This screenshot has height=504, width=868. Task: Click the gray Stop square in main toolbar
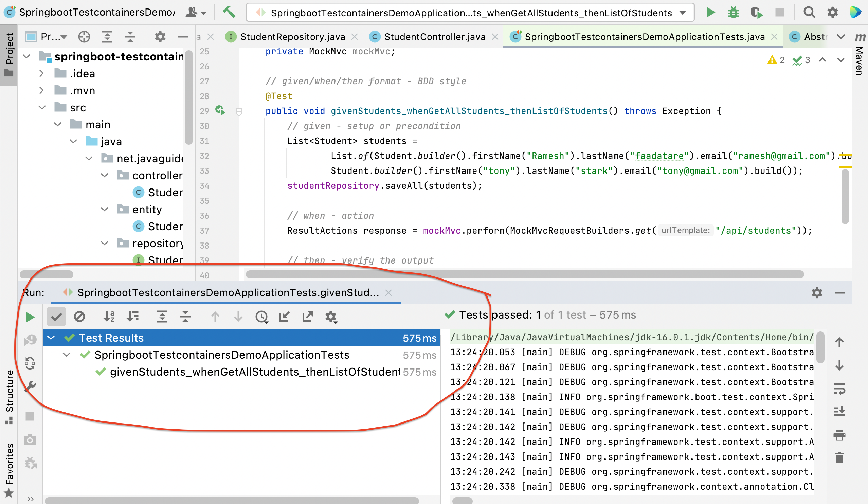(x=779, y=13)
